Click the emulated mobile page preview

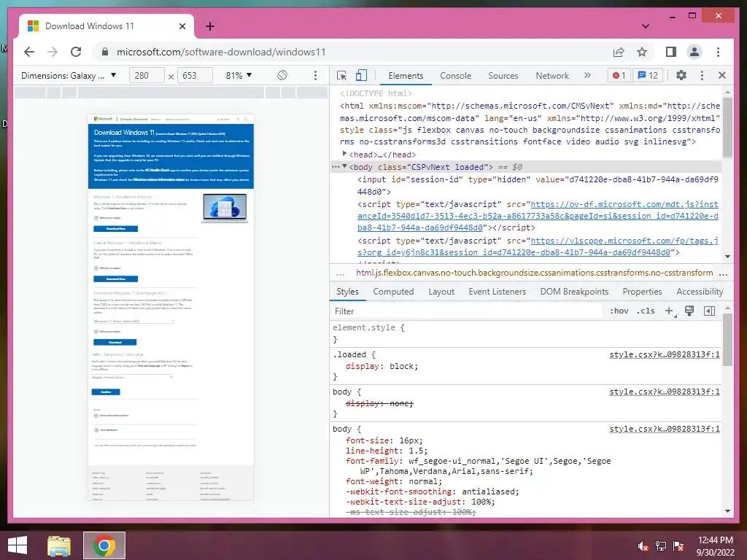click(x=171, y=308)
